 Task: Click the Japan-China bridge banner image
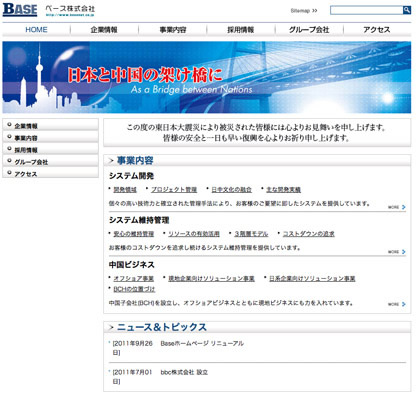click(x=207, y=77)
